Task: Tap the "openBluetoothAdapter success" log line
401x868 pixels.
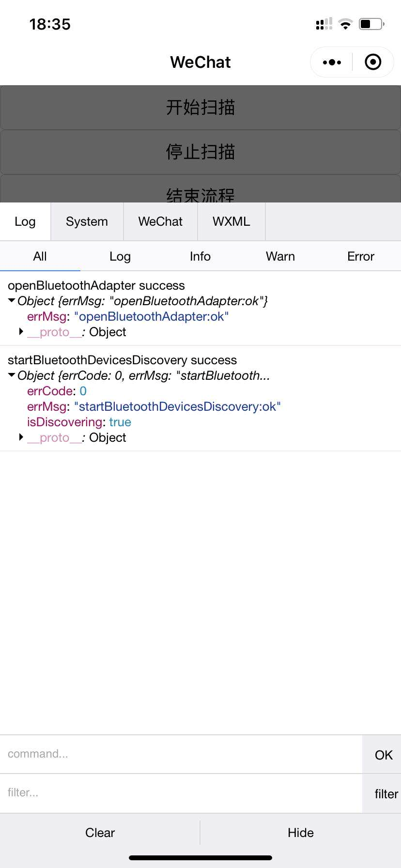Action: coord(96,285)
